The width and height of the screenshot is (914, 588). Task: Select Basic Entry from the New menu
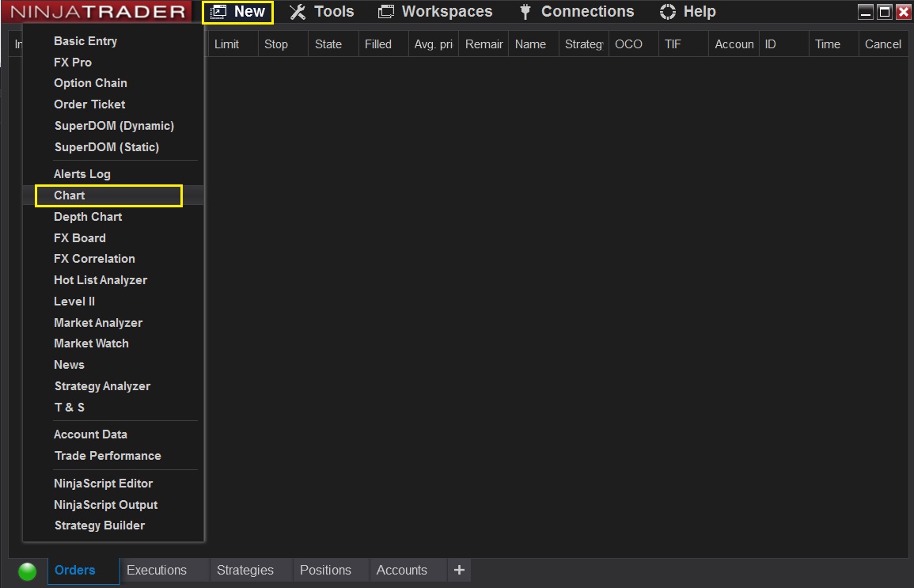85,41
